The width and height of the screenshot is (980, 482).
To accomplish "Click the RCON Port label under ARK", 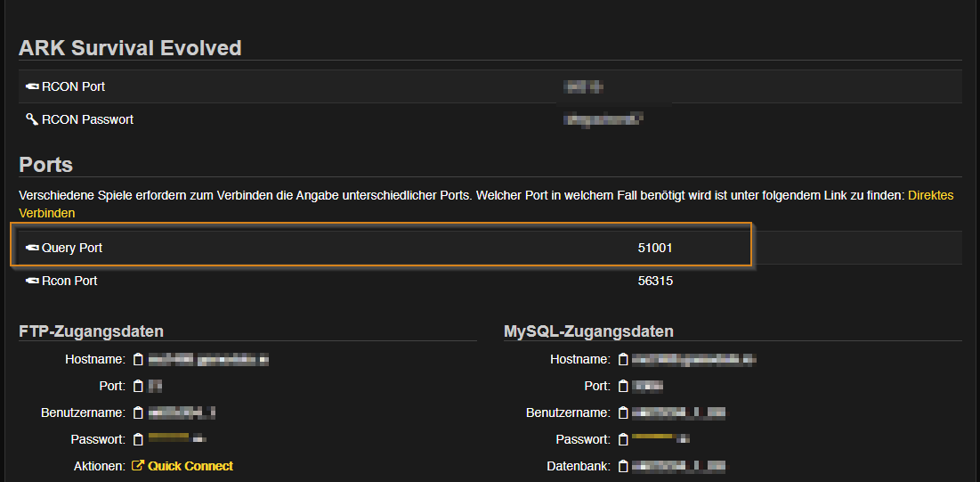I will pyautogui.click(x=73, y=87).
